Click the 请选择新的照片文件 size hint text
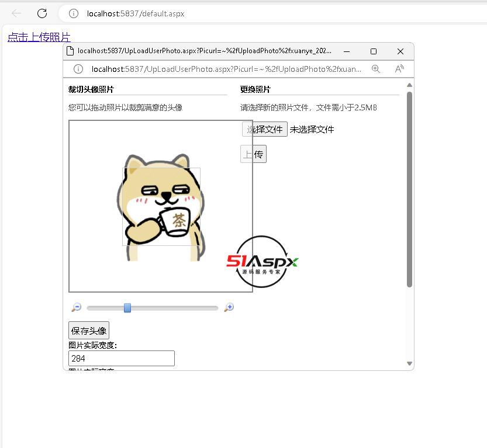The width and height of the screenshot is (487, 448). point(309,107)
